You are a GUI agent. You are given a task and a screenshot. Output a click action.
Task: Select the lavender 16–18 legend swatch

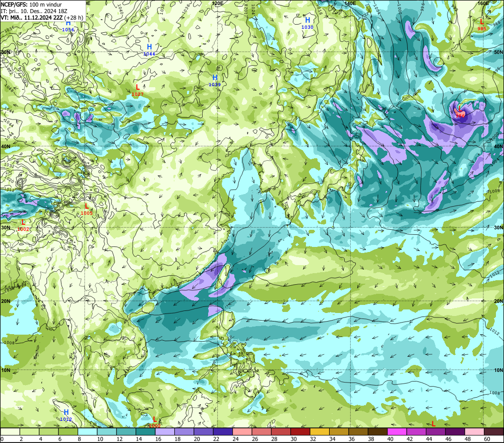coord(165,431)
